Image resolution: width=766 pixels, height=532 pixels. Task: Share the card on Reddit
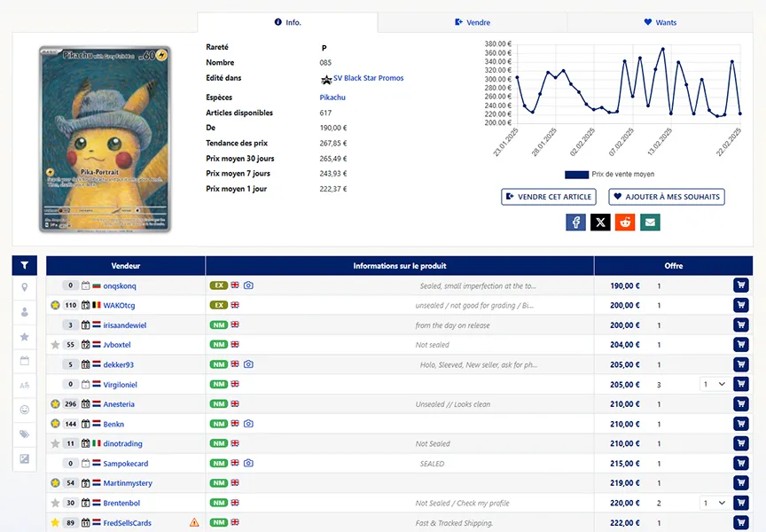tap(625, 223)
